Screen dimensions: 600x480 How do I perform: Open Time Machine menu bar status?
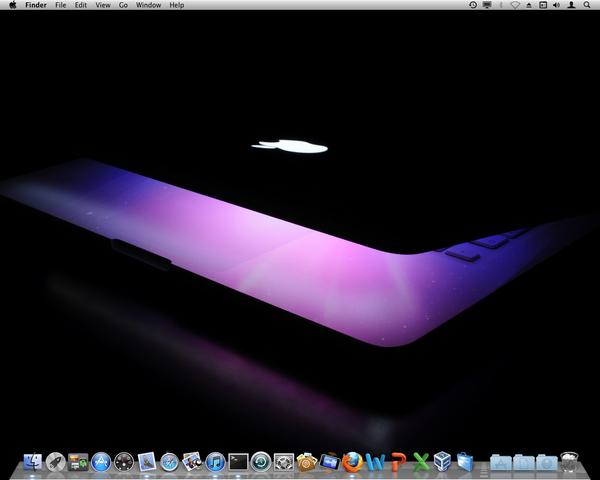click(x=473, y=5)
